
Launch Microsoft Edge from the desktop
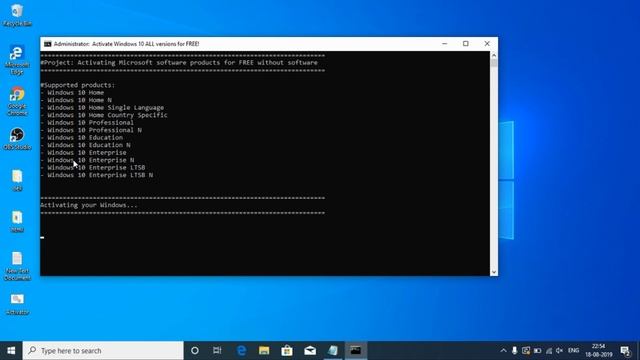17,60
